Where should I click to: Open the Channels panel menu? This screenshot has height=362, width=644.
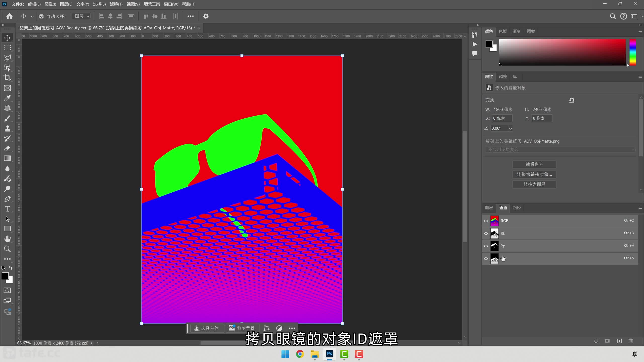pyautogui.click(x=640, y=208)
